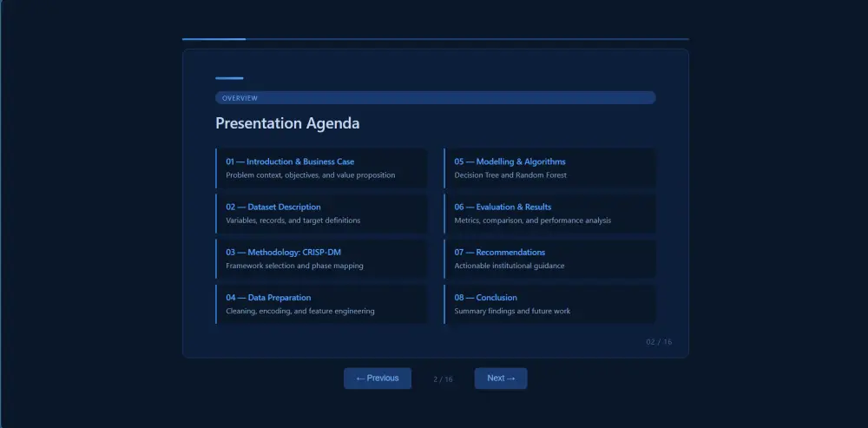This screenshot has width=868, height=428.
Task: Select agenda item 03 Methodology: CRISP-DM
Action: [x=321, y=259]
